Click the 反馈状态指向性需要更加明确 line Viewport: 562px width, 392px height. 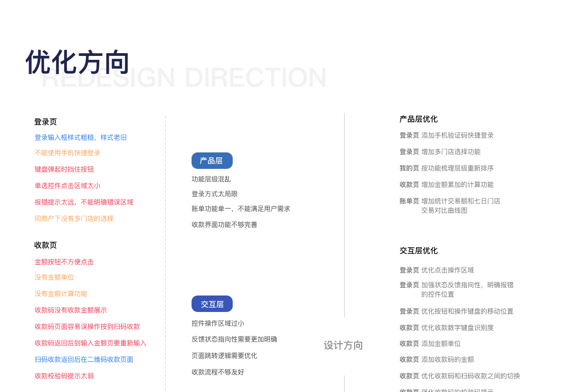point(234,339)
